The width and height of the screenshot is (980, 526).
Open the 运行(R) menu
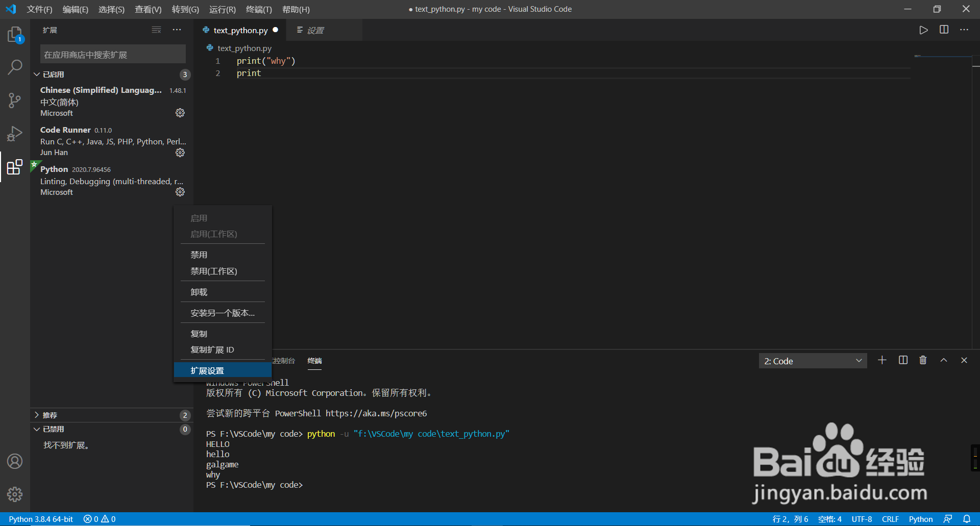tap(223, 9)
